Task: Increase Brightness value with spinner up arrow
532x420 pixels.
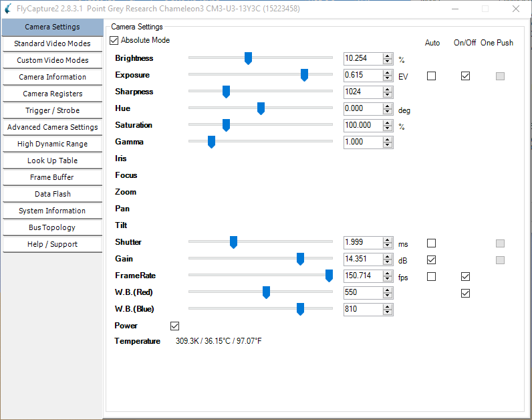Action: (x=387, y=56)
